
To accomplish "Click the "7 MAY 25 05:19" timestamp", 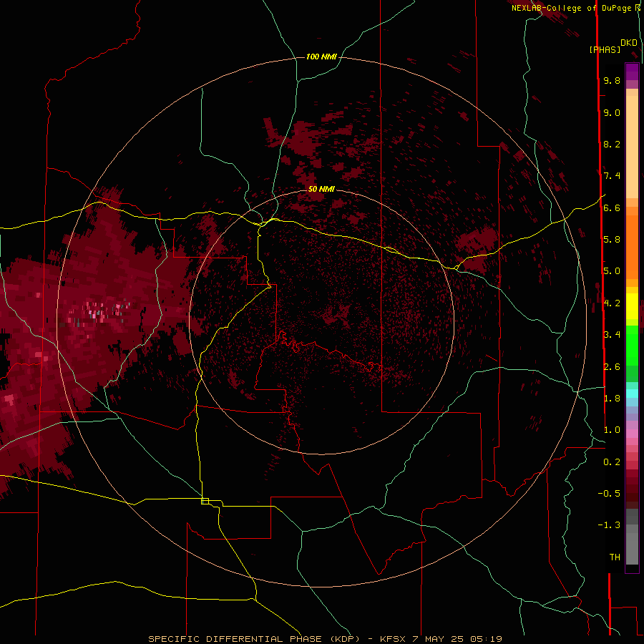I will tap(457, 639).
